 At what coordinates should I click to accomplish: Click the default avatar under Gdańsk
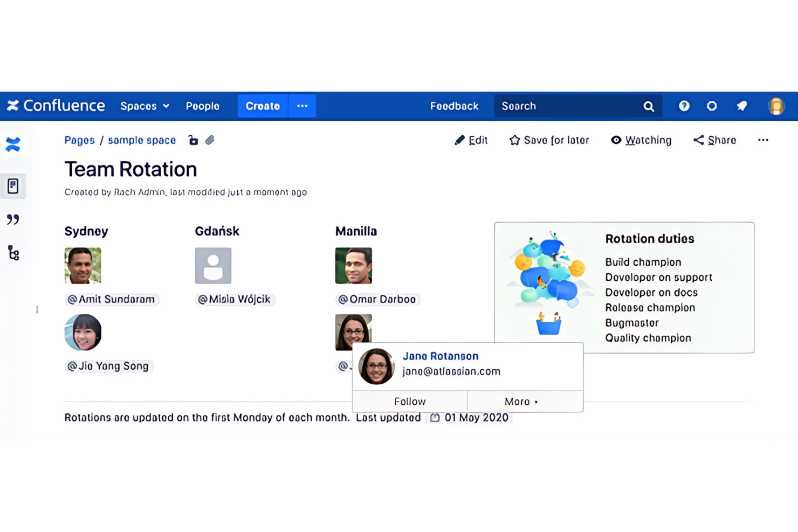(213, 266)
